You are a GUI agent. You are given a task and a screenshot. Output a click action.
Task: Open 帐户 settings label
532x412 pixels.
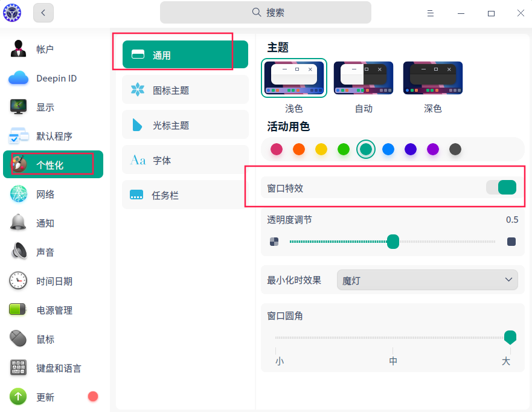coord(45,49)
